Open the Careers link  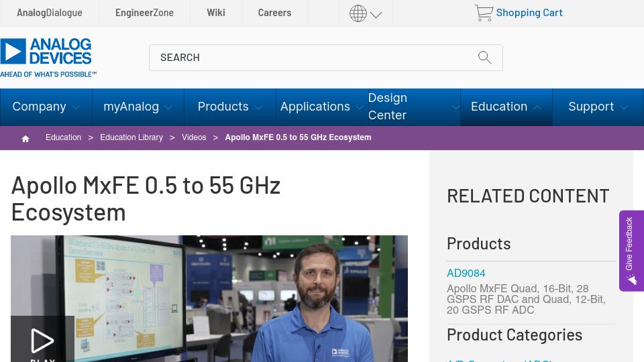pos(274,13)
